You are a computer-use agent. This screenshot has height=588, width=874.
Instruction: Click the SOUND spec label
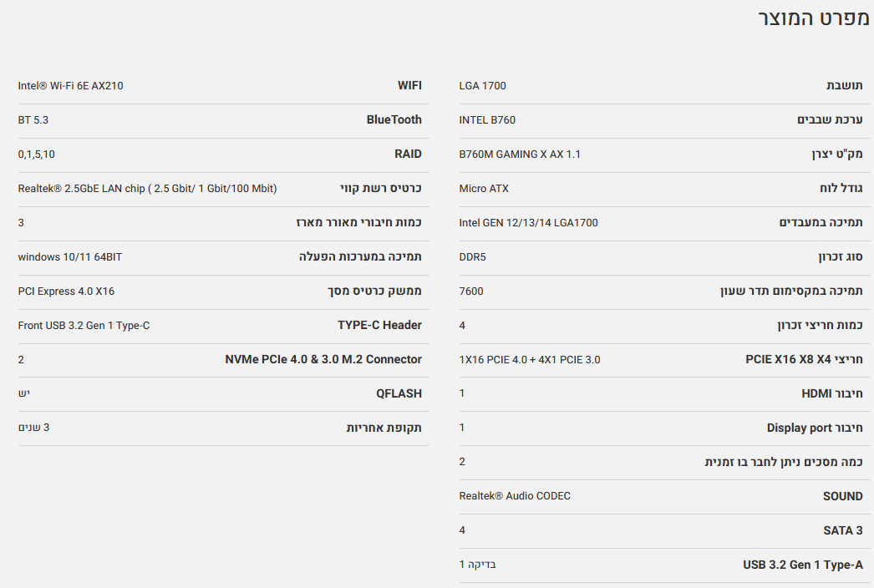pyautogui.click(x=842, y=497)
